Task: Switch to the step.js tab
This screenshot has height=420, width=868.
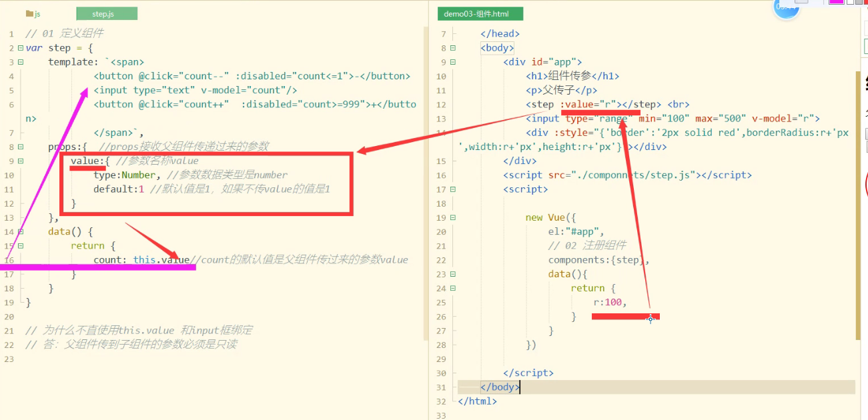Action: pos(107,14)
